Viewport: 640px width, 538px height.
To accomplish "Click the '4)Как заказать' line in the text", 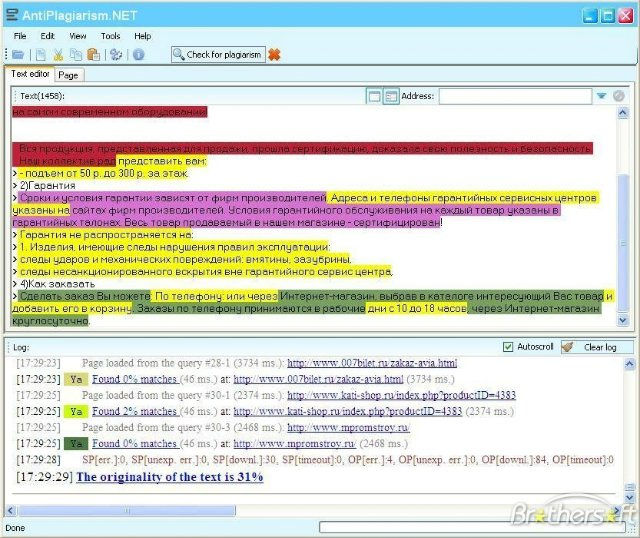I will 57,284.
